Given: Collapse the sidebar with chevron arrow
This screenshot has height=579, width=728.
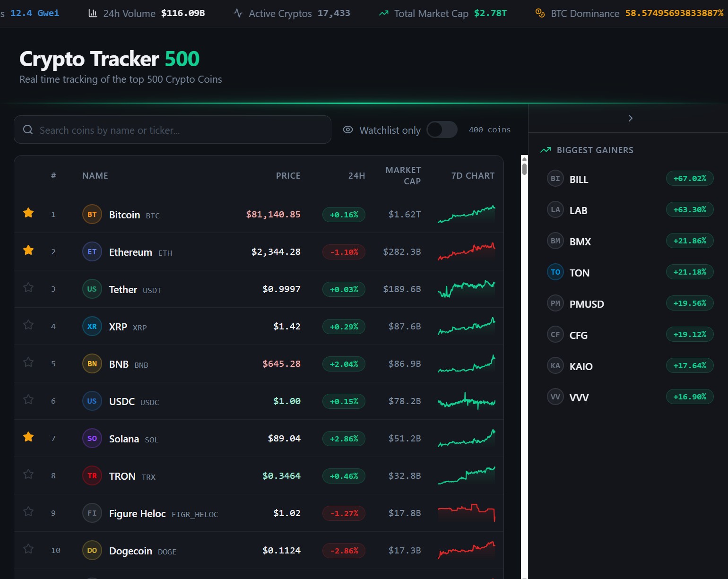Looking at the screenshot, I should click(x=630, y=118).
